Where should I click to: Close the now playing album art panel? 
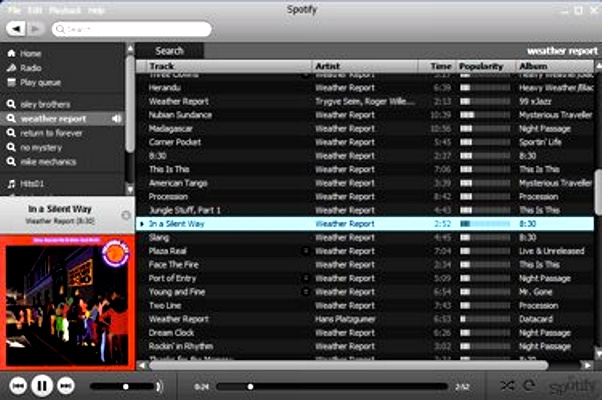click(125, 215)
